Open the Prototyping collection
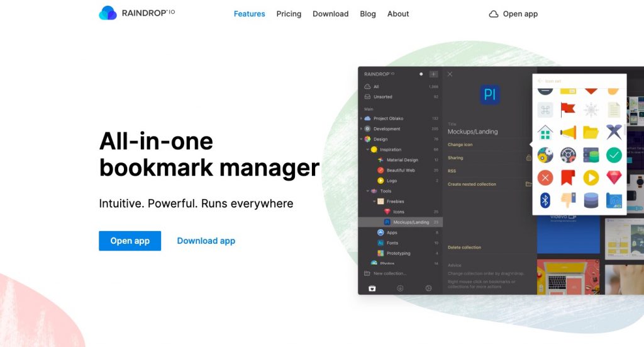The image size is (644, 347). (x=398, y=253)
